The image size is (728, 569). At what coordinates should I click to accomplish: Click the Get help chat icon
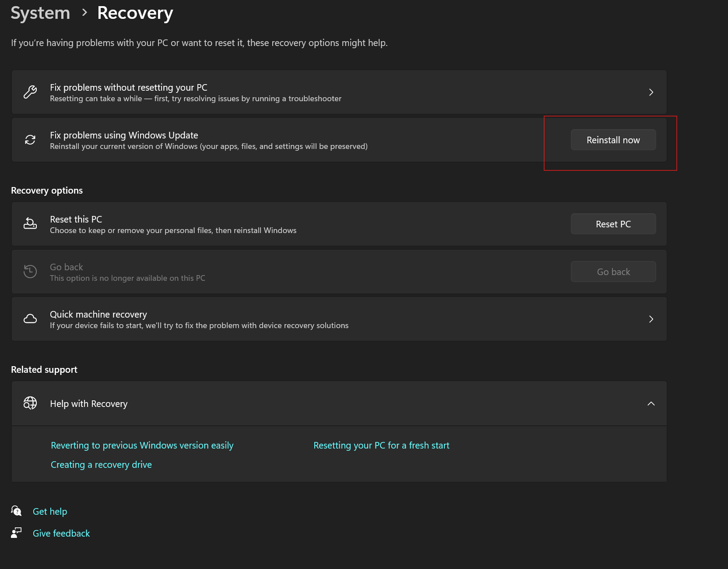coord(16,511)
